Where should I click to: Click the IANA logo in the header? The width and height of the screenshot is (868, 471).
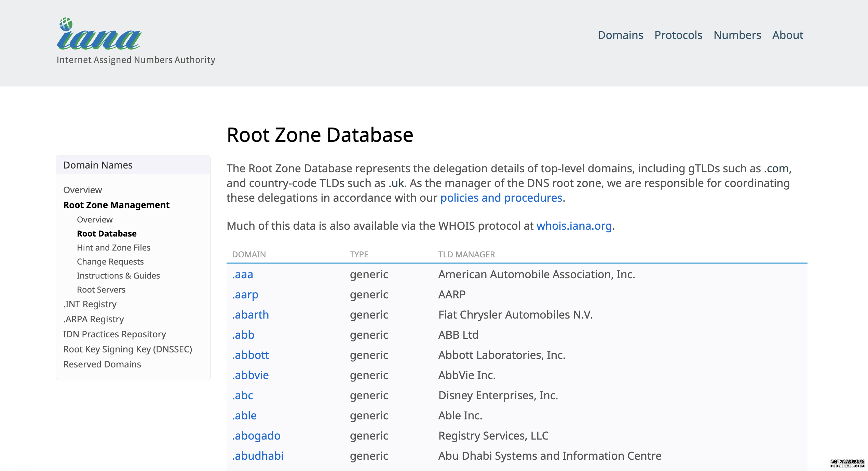[99, 35]
